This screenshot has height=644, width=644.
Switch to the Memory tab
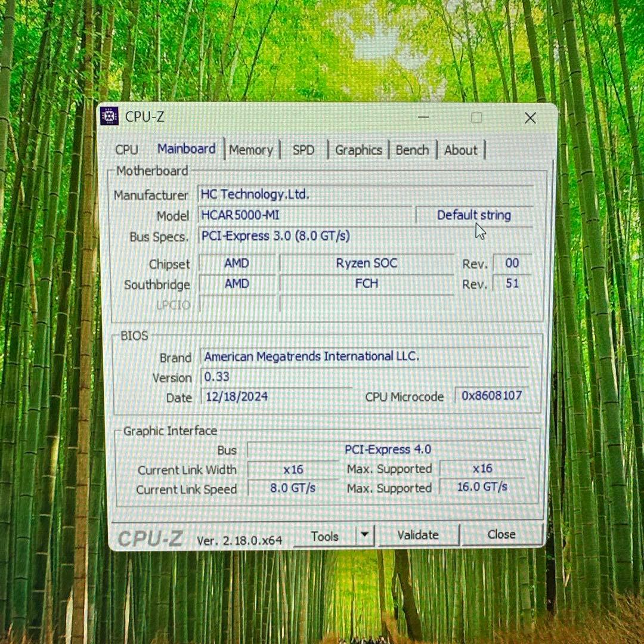coord(251,150)
